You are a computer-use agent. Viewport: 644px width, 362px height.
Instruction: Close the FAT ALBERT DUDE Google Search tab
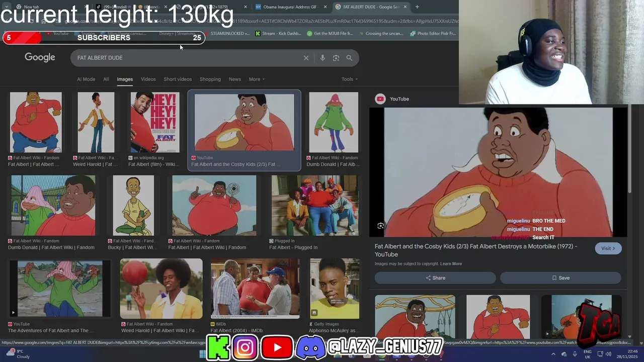(x=405, y=7)
